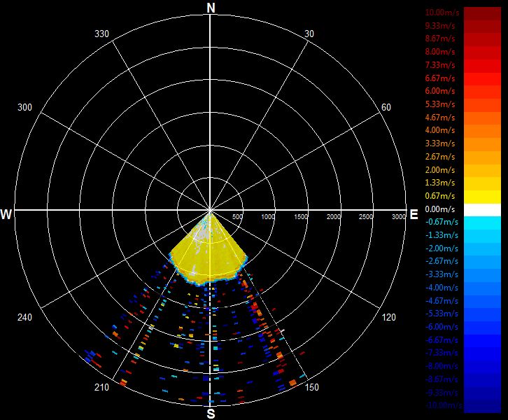Select the 60 degree azimuth label

pyautogui.click(x=386, y=107)
